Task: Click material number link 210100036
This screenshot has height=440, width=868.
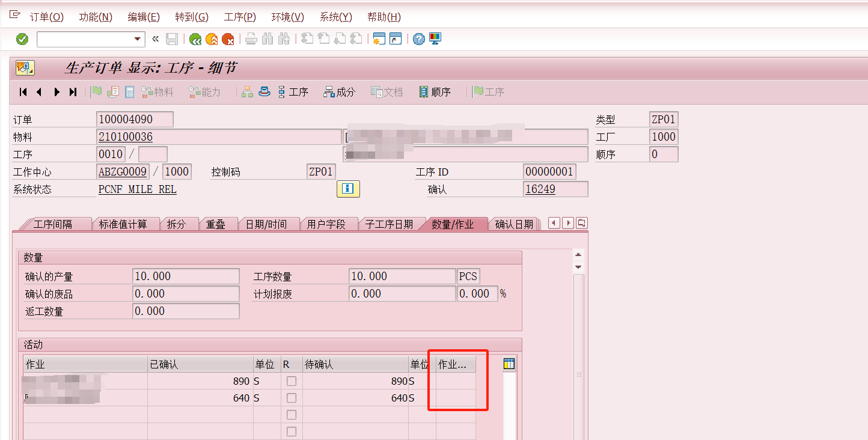Action: pyautogui.click(x=125, y=137)
